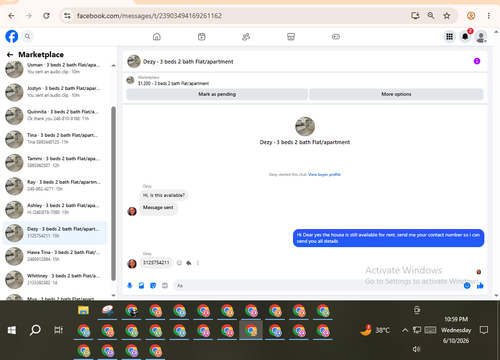Screen dimensions: 500x360
Task: Open the Facebook logo home
Action: (x=12, y=36)
